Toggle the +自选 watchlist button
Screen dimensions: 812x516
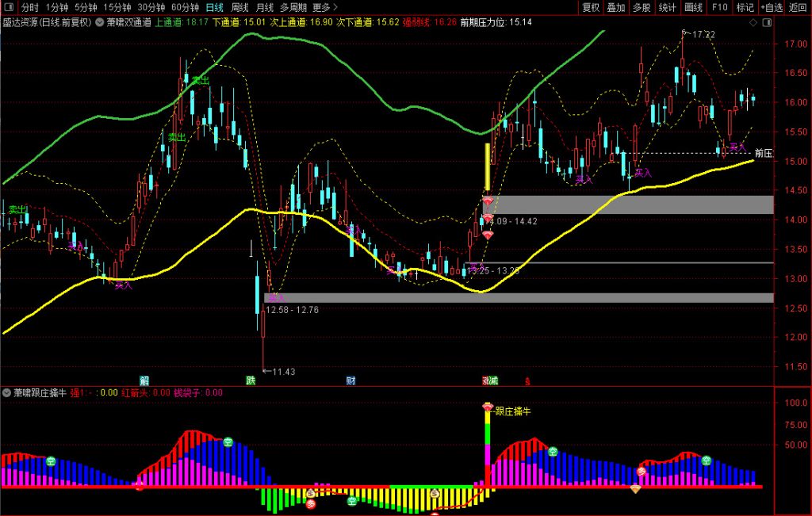point(769,8)
